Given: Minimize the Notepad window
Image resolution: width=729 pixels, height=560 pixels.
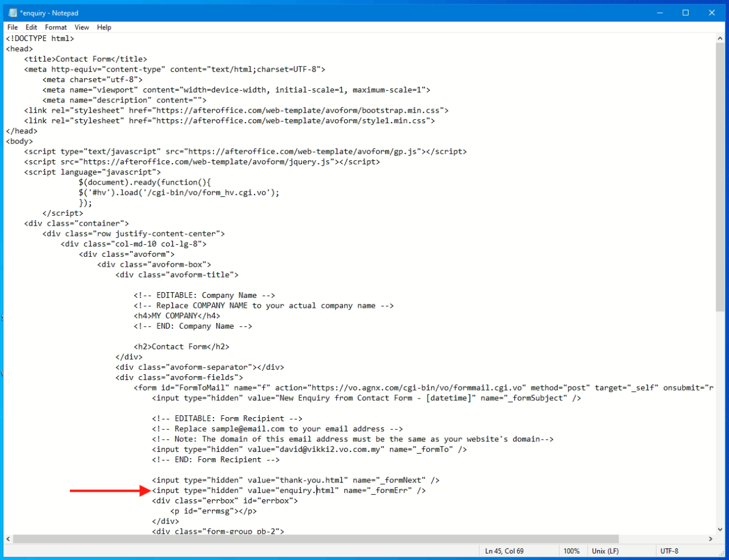Looking at the screenshot, I should pos(660,13).
